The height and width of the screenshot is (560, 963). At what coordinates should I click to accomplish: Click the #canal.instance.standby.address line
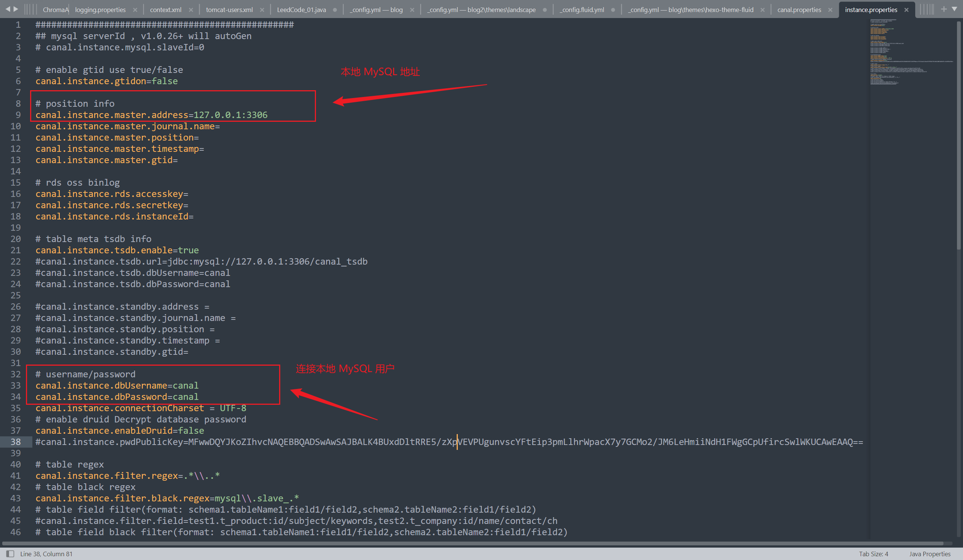pyautogui.click(x=122, y=307)
